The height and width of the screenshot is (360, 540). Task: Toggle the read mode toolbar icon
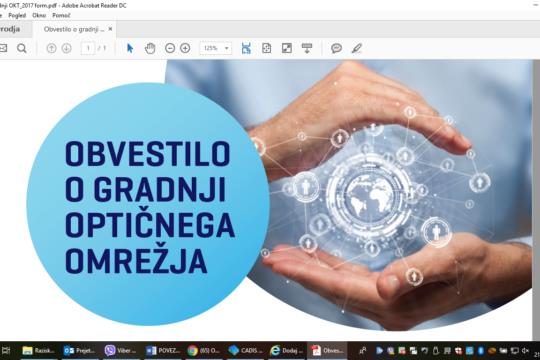(x=307, y=48)
